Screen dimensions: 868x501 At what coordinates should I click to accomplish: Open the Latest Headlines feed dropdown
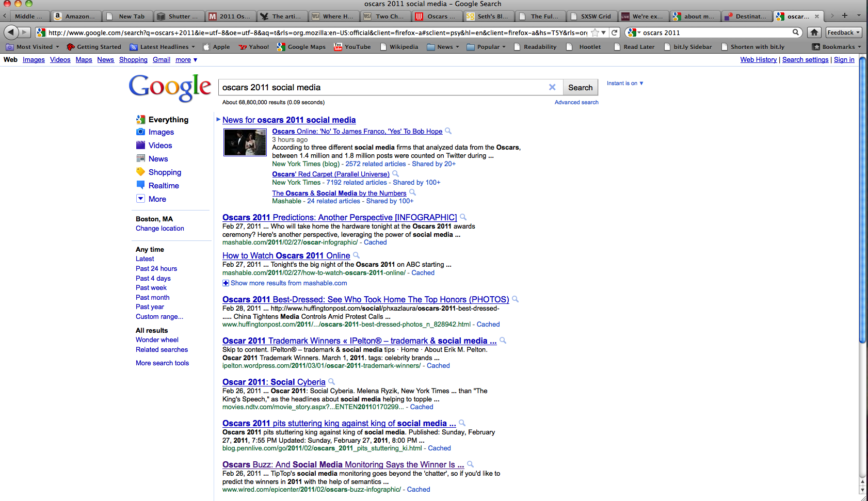[x=163, y=47]
